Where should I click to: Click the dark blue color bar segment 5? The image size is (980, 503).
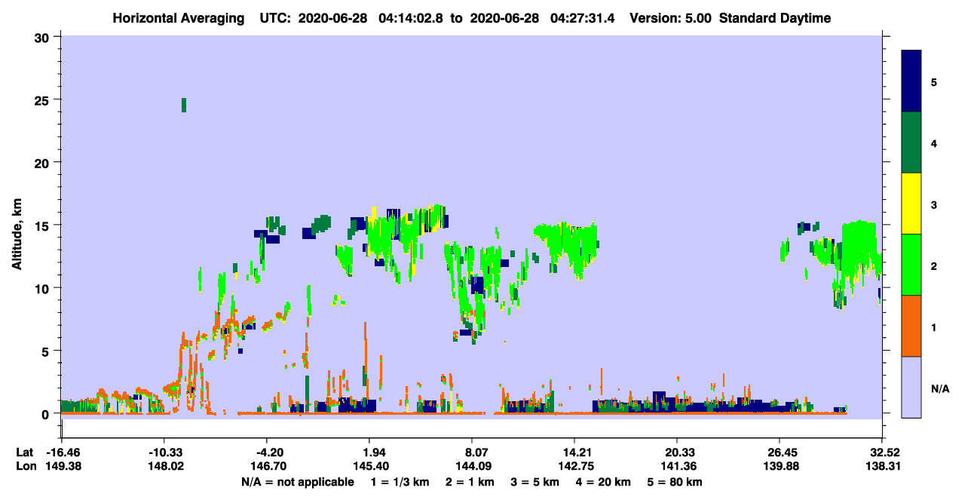pos(911,81)
